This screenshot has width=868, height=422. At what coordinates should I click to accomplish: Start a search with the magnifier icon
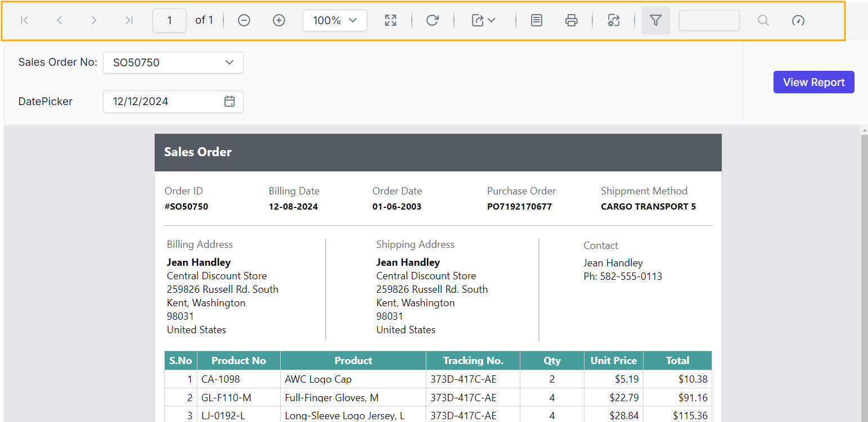[763, 20]
